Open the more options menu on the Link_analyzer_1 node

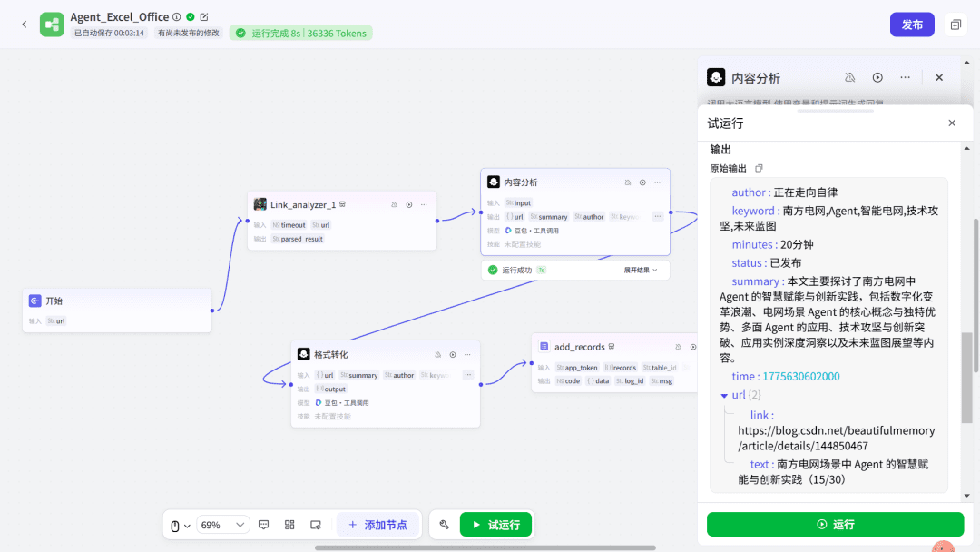[424, 205]
